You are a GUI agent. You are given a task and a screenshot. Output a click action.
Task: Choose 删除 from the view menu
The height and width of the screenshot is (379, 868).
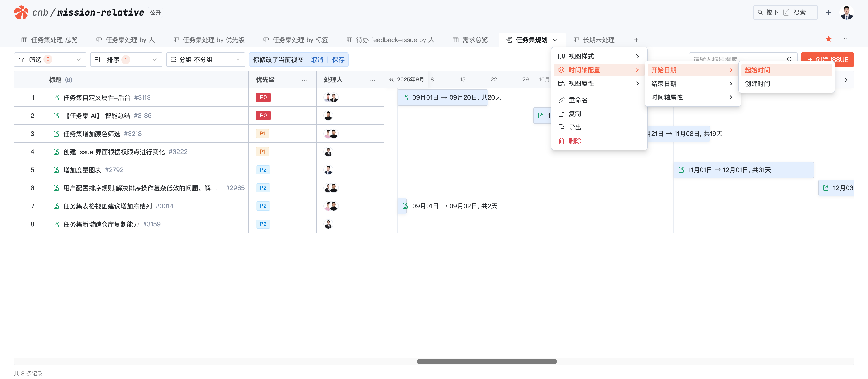coord(575,141)
